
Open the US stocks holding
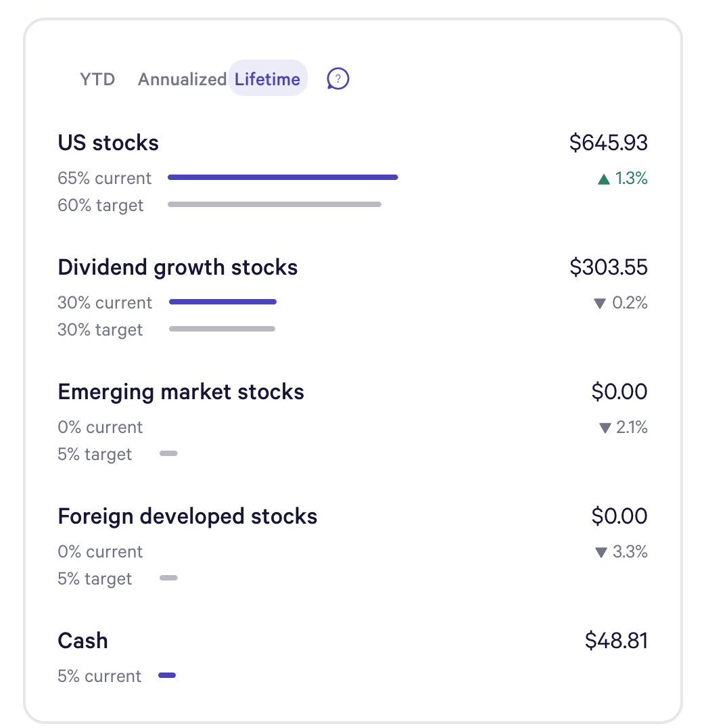pos(108,143)
